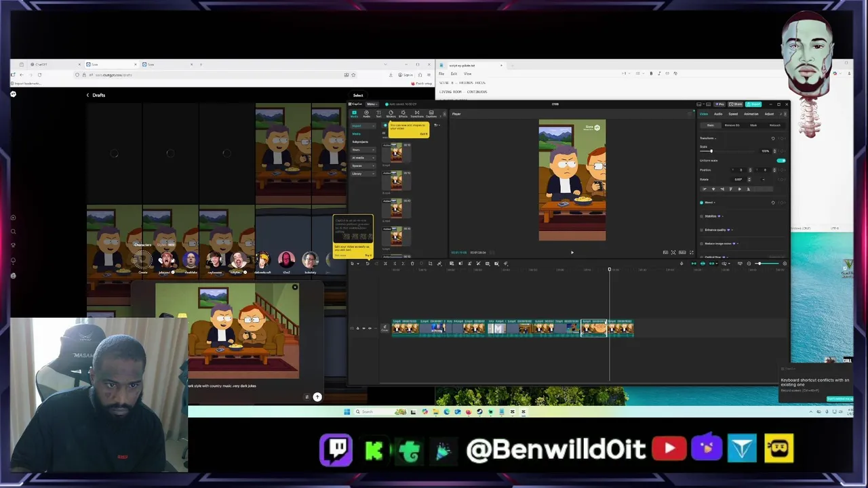Open the Captions tab in CapCut
Viewport: 868px width, 488px height.
431,114
